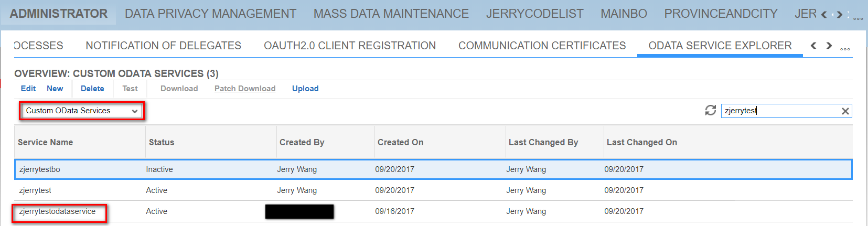
Task: Open the Mass Data Maintenance tab
Action: click(x=391, y=14)
